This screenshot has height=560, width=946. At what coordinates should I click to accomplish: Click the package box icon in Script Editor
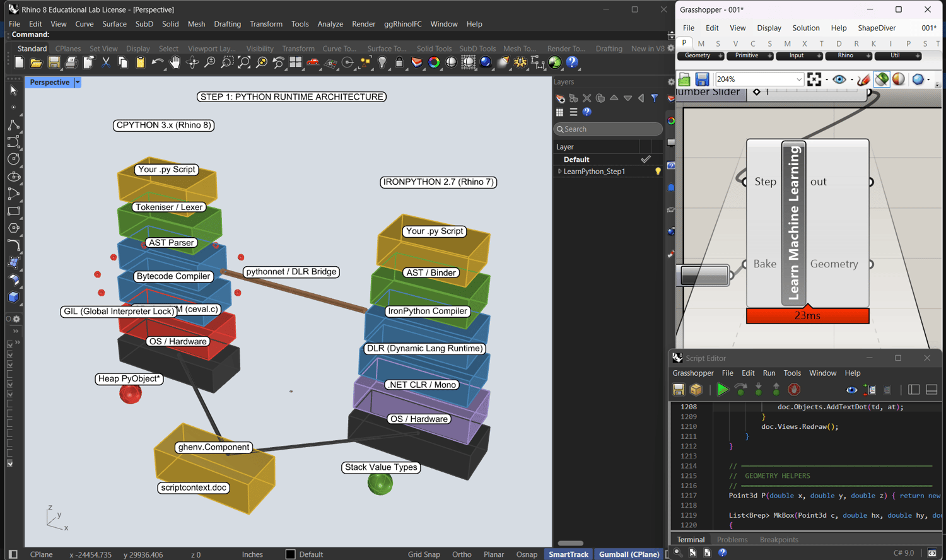click(x=696, y=390)
